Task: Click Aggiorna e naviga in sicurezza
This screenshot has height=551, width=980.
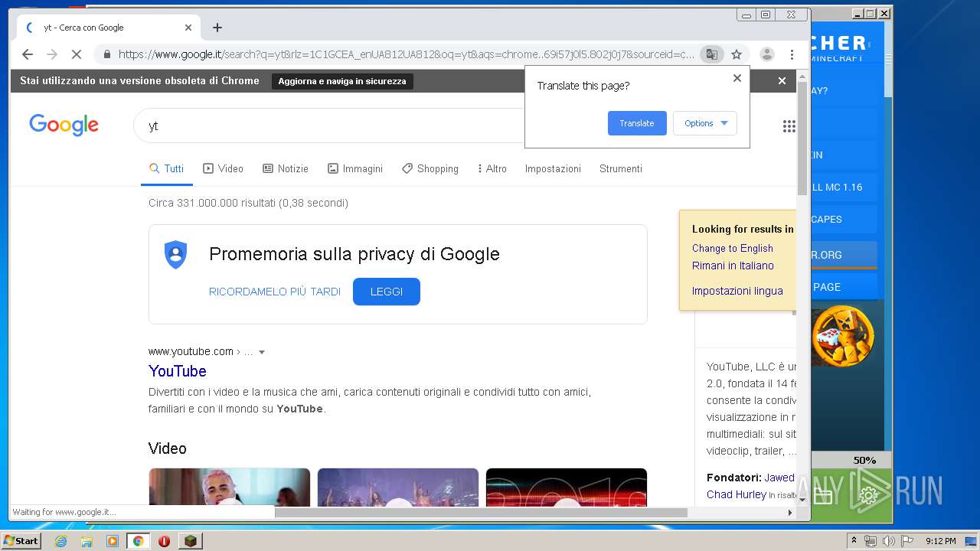Action: [342, 81]
